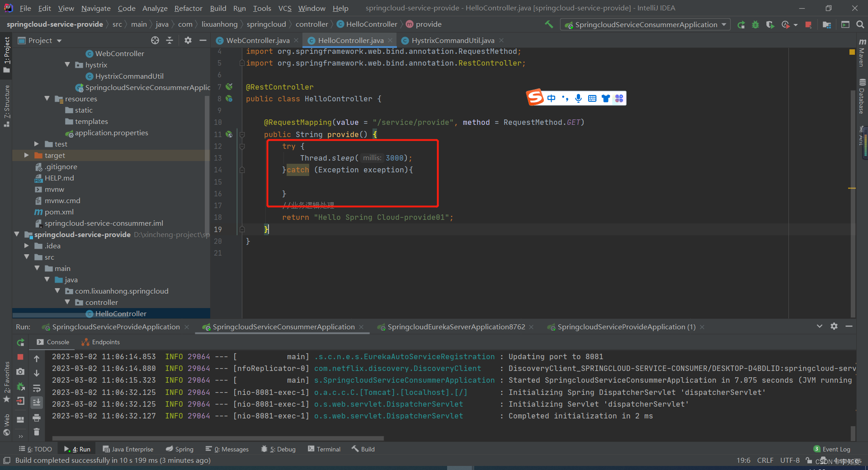Click the CRLF line separator in status bar
This screenshot has height=470, width=868.
[x=765, y=460]
